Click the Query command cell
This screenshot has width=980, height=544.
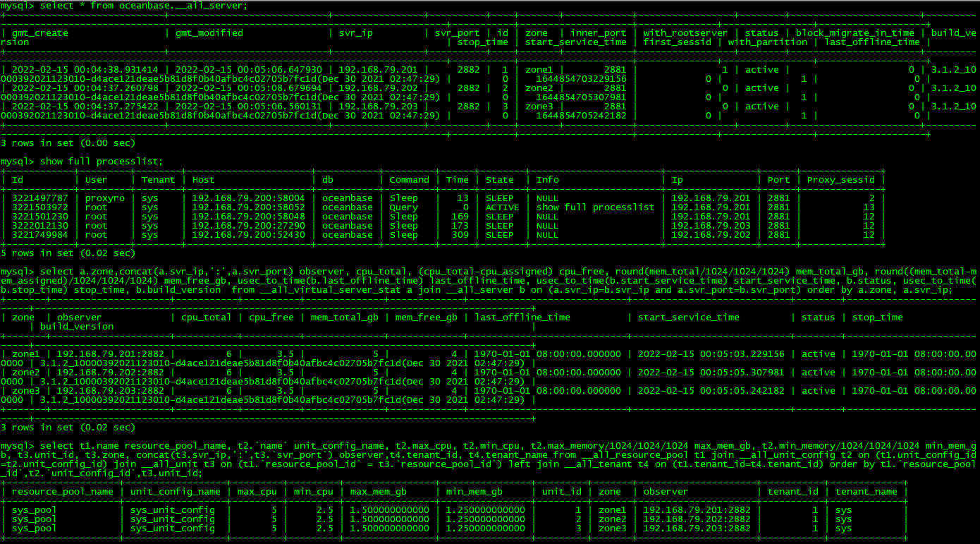click(403, 207)
